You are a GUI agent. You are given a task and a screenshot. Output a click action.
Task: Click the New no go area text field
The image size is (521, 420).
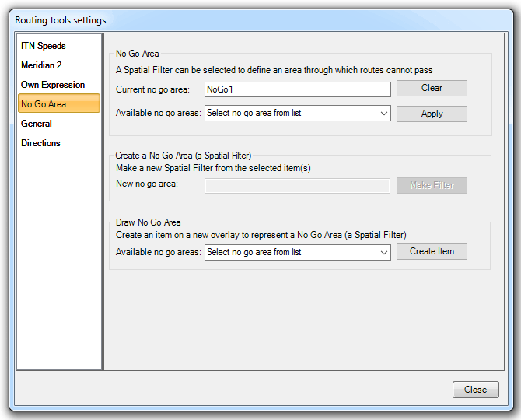tap(297, 185)
